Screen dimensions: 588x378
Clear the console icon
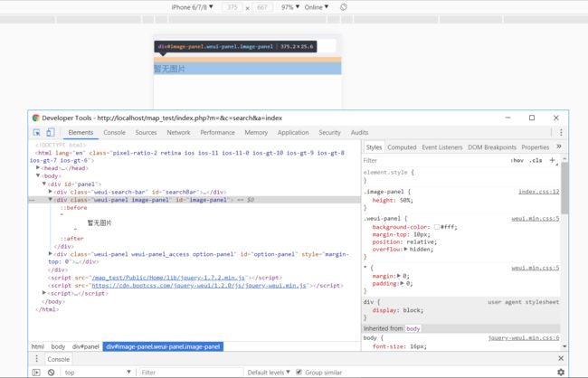pyautogui.click(x=51, y=373)
